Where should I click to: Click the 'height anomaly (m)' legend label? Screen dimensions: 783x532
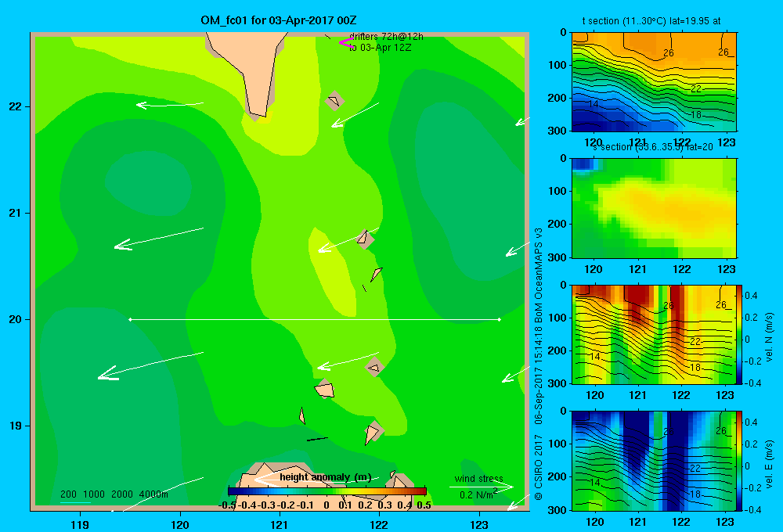point(326,477)
